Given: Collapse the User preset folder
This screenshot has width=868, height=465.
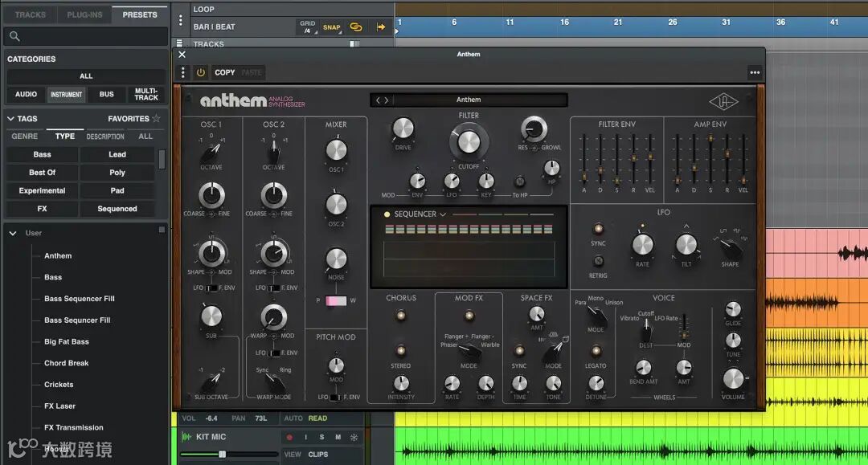Looking at the screenshot, I should pos(13,234).
